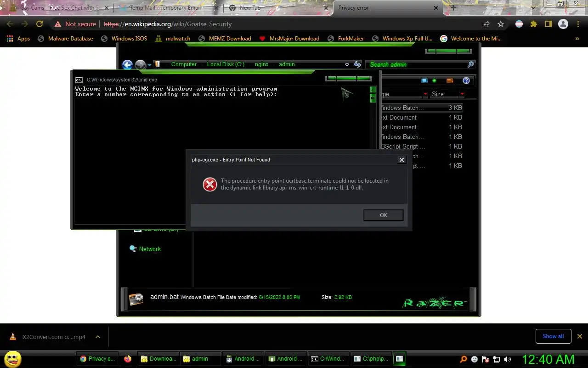This screenshot has height=368, width=588.
Task: Select Computer in Explorer breadcrumb
Action: (184, 64)
